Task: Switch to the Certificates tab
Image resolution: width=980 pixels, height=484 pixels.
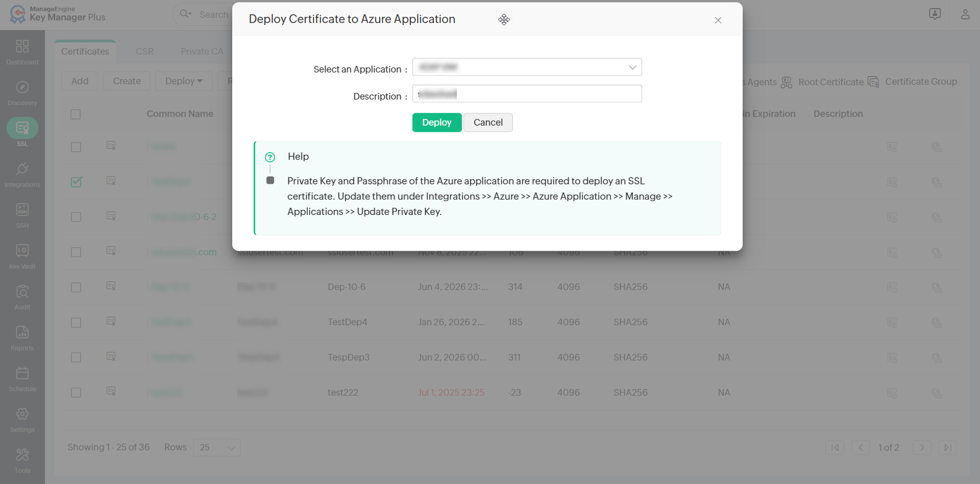Action: (85, 52)
